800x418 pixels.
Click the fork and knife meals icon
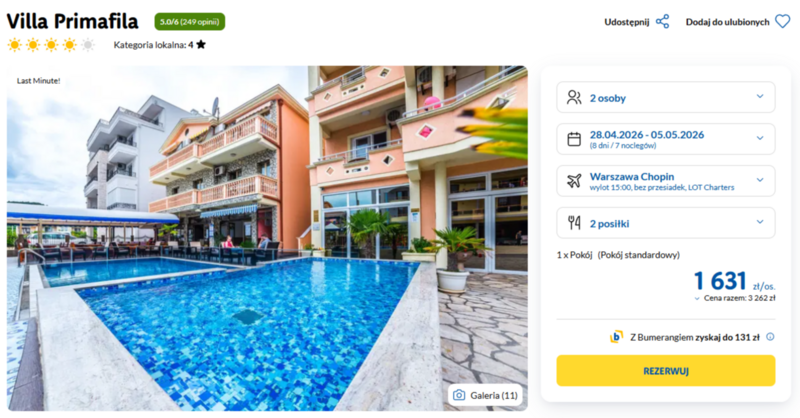(574, 223)
